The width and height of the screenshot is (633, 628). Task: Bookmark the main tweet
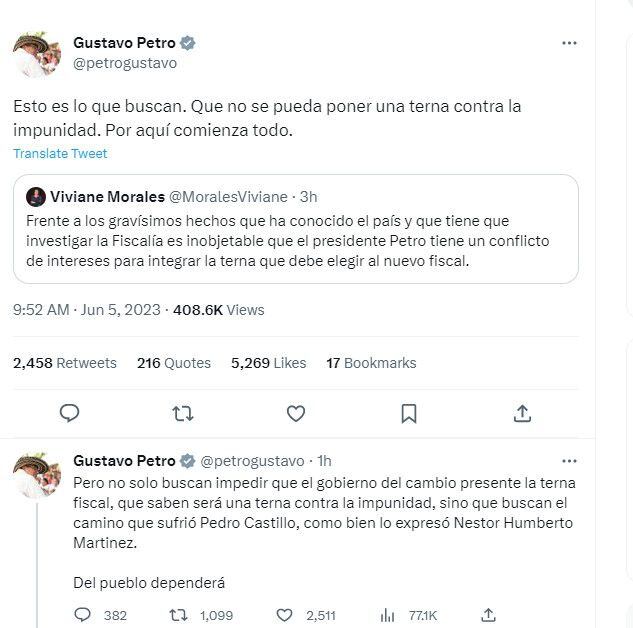click(x=409, y=413)
